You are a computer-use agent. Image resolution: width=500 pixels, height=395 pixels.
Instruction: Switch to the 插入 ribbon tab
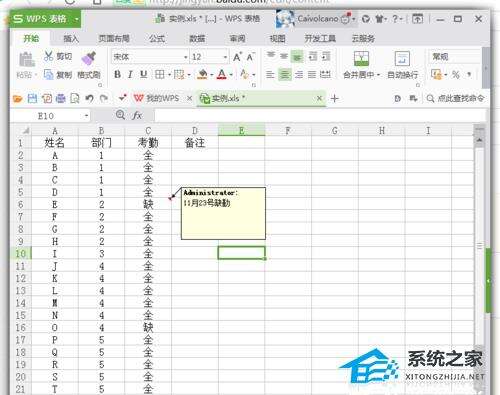71,39
